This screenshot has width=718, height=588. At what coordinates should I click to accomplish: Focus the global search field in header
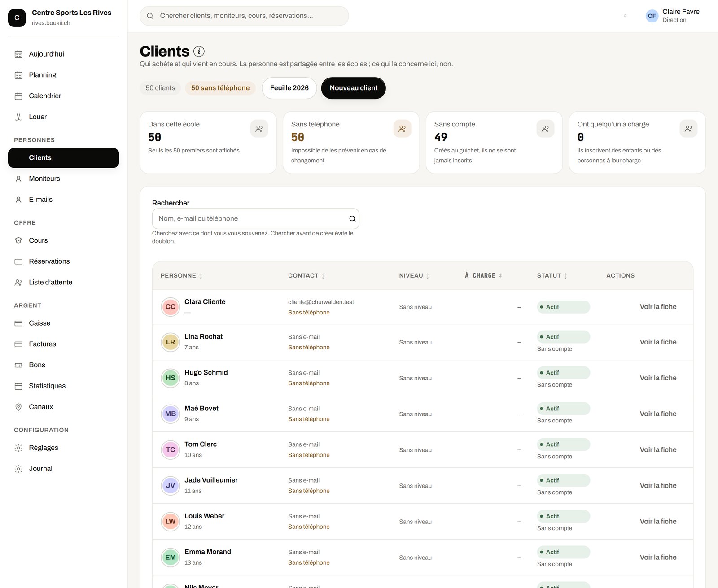(x=244, y=16)
